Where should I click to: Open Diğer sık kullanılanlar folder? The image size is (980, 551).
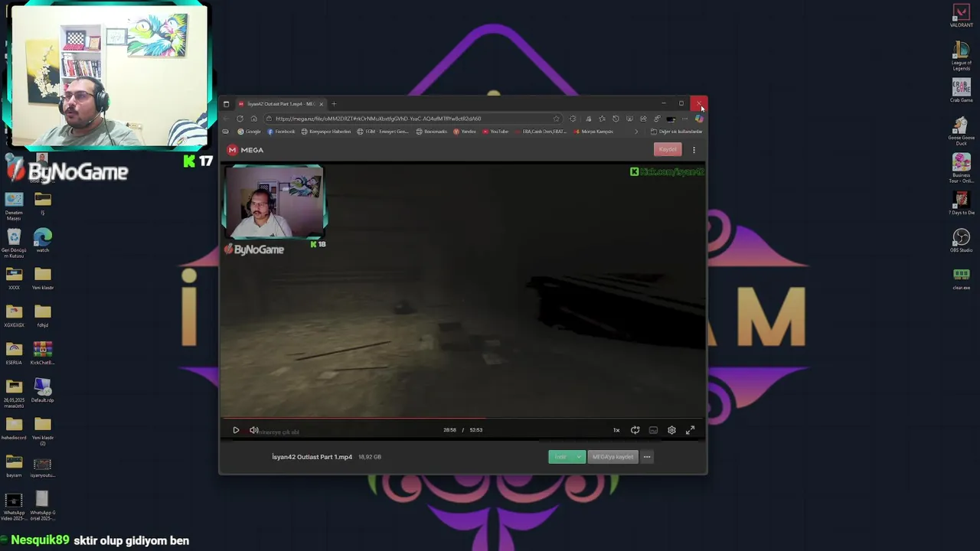point(677,132)
